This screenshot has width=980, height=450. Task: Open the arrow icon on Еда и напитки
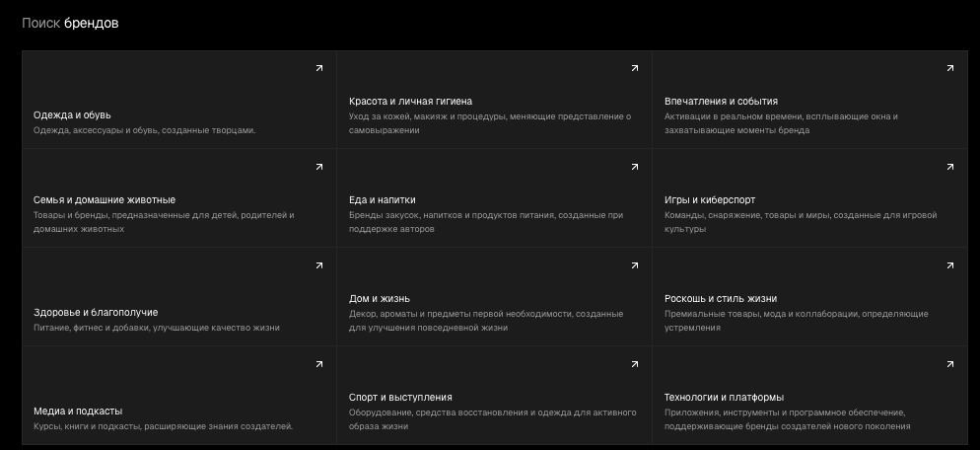point(634,167)
